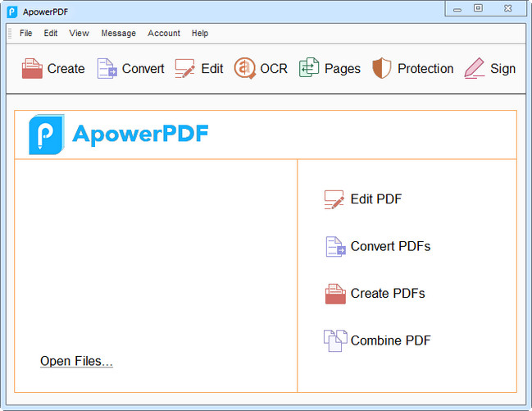Click the Sign pen icon

click(x=475, y=68)
